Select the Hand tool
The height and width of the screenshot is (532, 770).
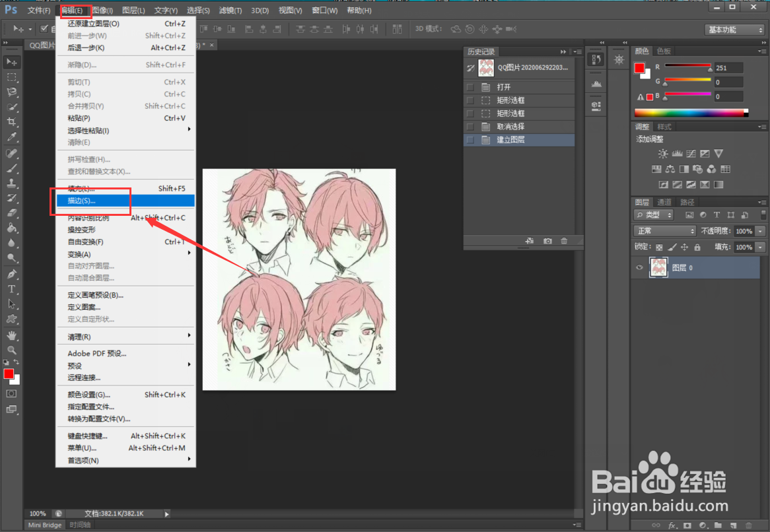tap(11, 336)
